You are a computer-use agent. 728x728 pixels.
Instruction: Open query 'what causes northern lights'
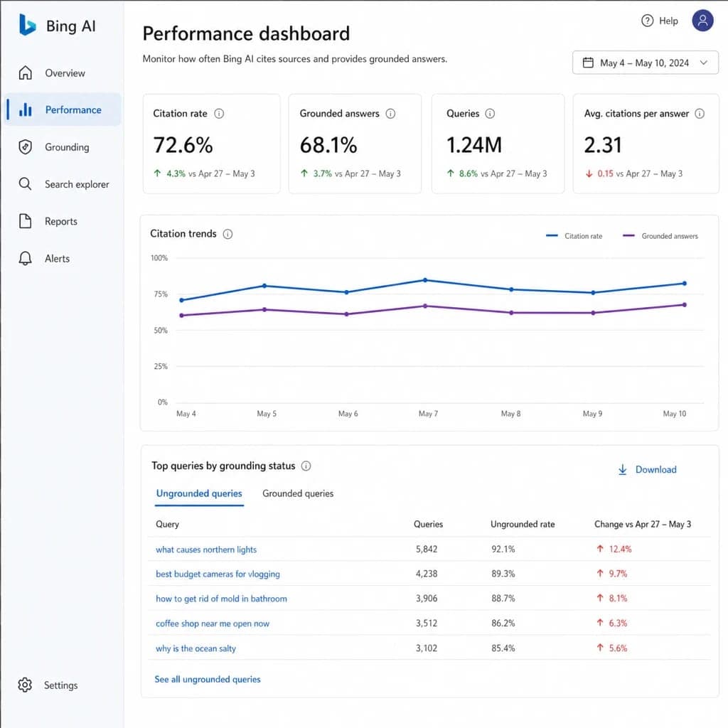click(x=206, y=550)
